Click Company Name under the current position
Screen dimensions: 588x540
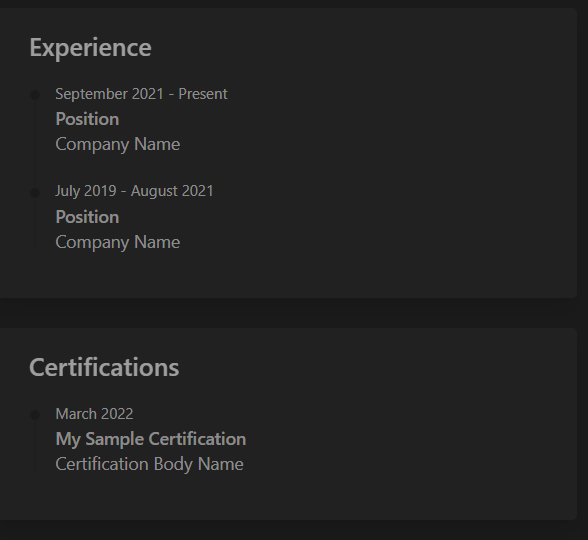click(118, 145)
